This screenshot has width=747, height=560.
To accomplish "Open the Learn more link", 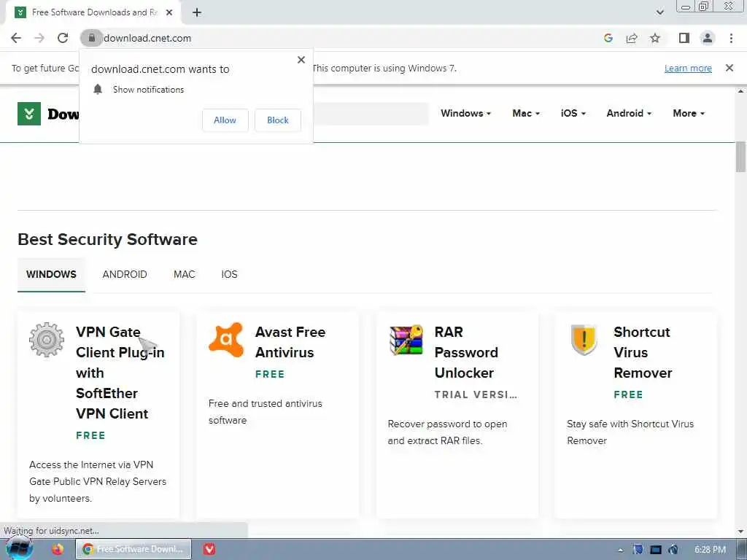I will [x=688, y=68].
